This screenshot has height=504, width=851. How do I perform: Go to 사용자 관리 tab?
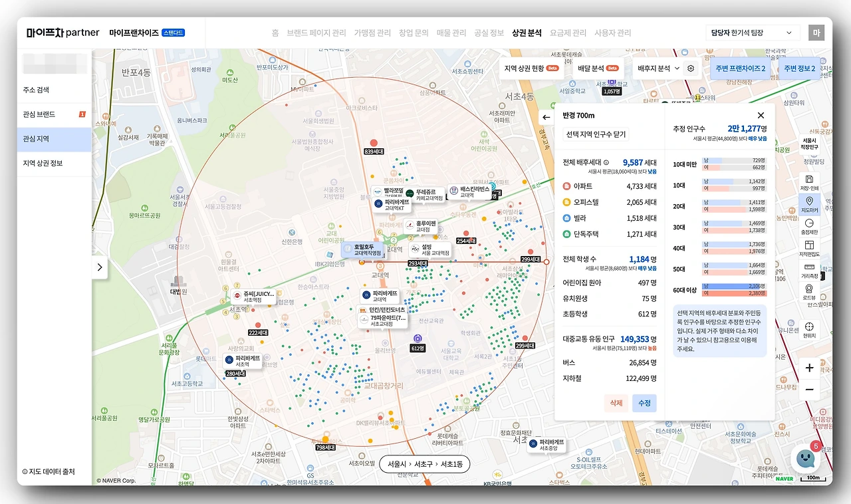tap(612, 33)
